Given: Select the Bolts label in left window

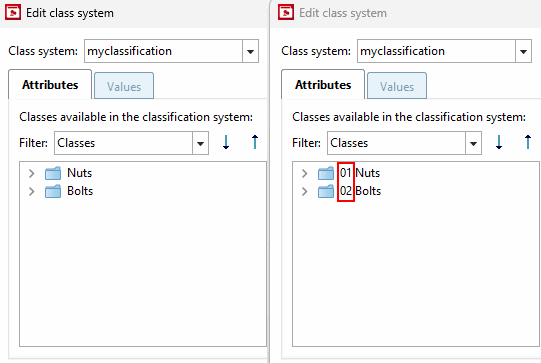Looking at the screenshot, I should coord(80,191).
